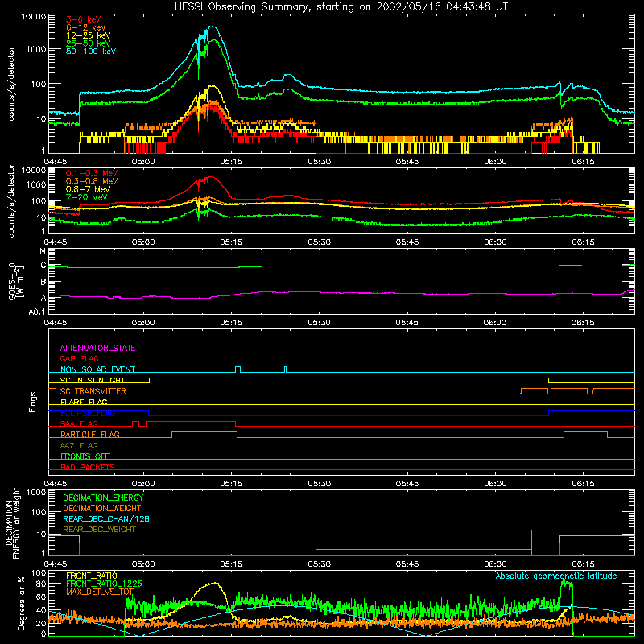Image resolution: width=644 pixels, height=644 pixels.
Task: Click the REAR_DEC_CHAN/128 legend entry
Action: pyautogui.click(x=106, y=519)
